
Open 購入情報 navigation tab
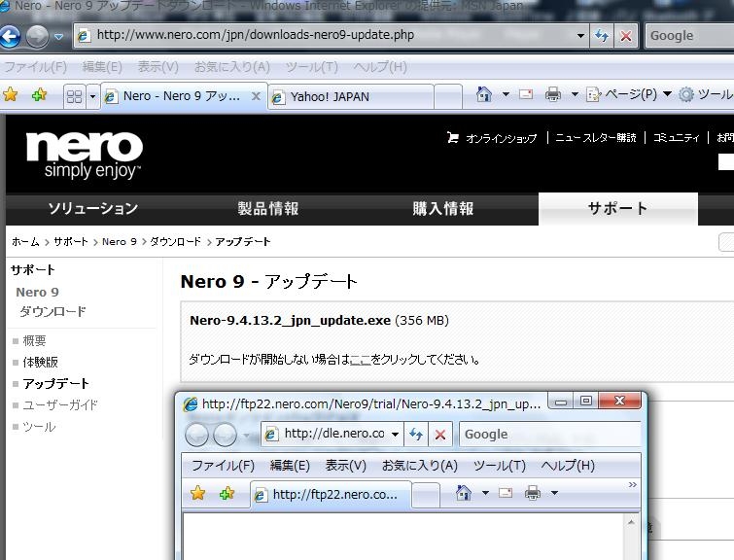point(443,208)
